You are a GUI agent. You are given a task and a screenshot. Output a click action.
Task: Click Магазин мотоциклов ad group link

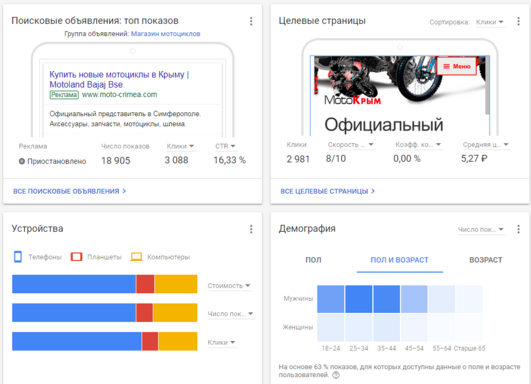[166, 34]
